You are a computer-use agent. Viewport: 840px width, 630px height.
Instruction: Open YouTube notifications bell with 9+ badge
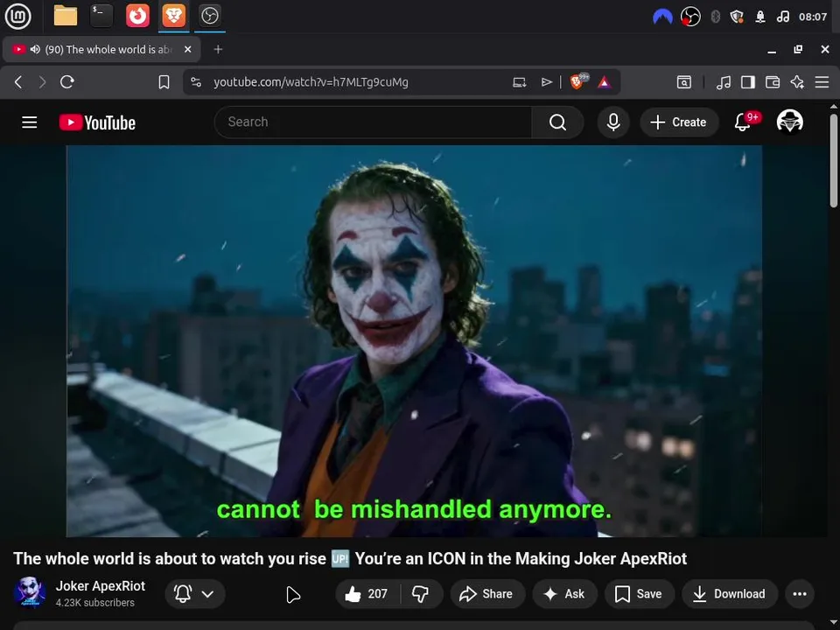[x=745, y=122]
